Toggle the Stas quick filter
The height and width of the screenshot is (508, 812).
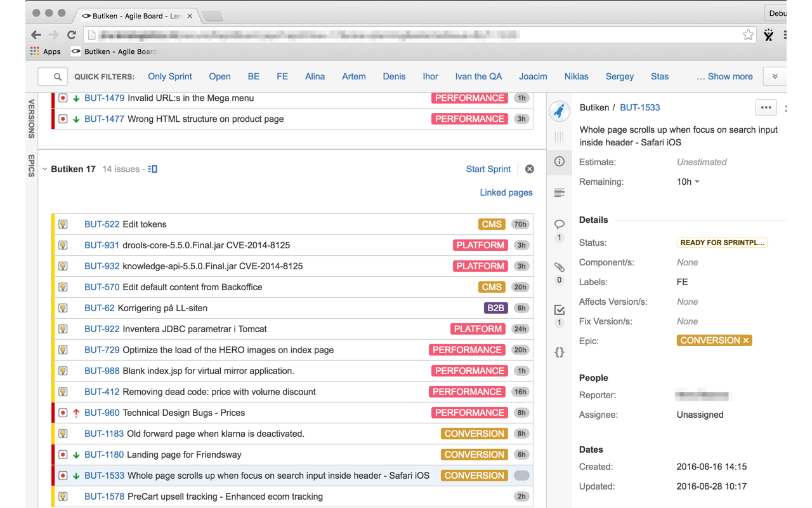click(660, 76)
